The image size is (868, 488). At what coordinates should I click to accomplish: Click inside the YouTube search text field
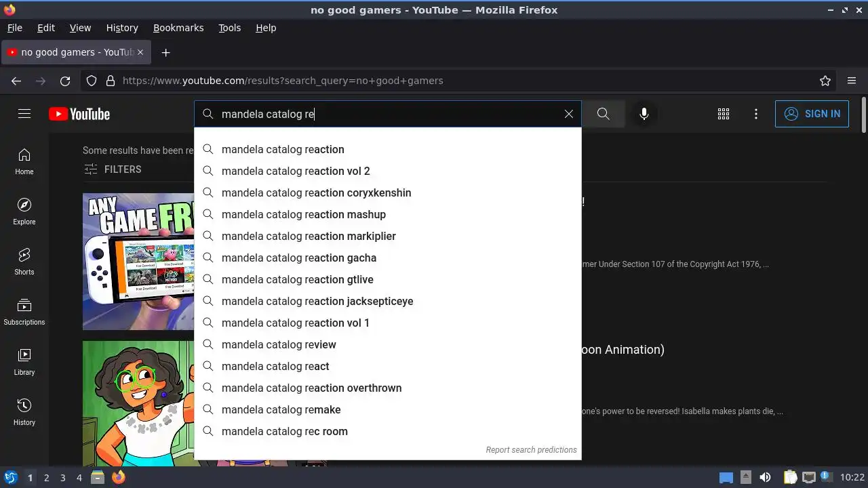click(x=387, y=114)
